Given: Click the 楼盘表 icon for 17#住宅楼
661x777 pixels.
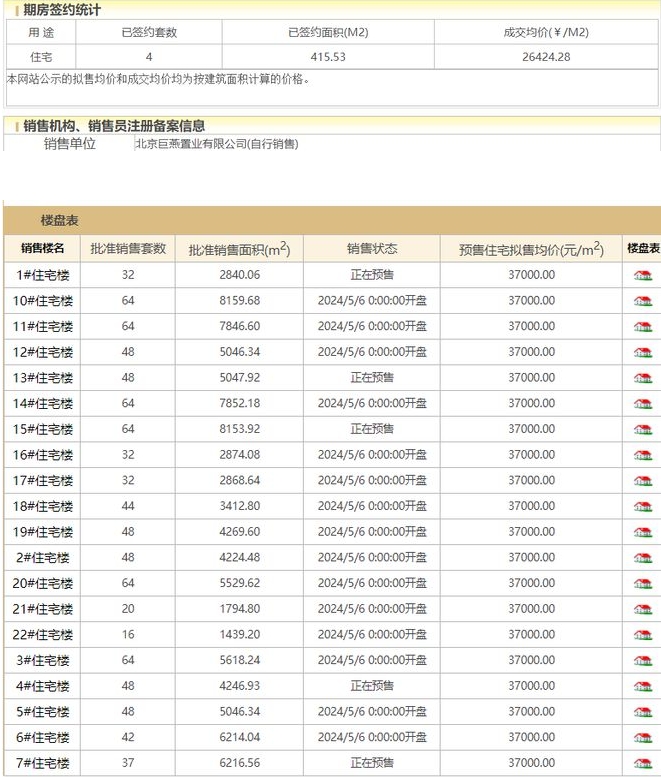Looking at the screenshot, I should click(x=642, y=481).
